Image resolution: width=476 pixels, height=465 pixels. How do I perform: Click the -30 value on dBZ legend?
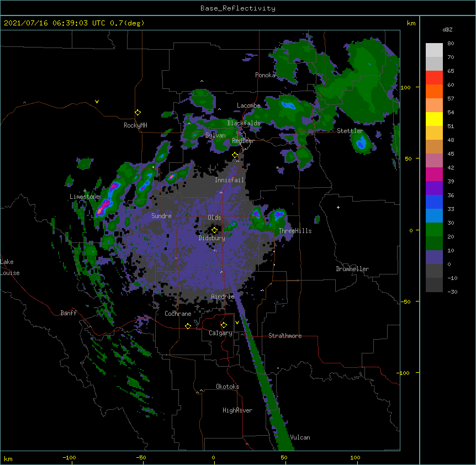pos(453,292)
